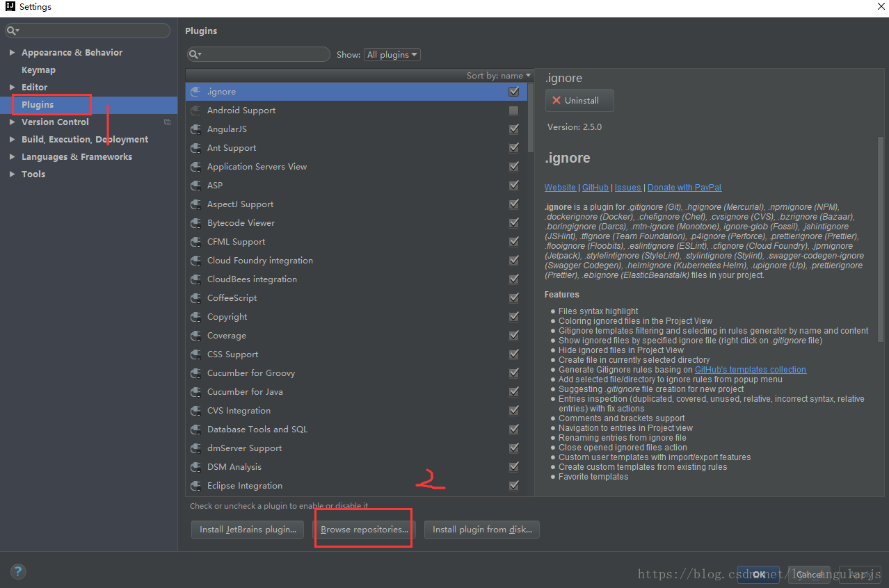Open the GitHub link
889x588 pixels.
tap(595, 188)
